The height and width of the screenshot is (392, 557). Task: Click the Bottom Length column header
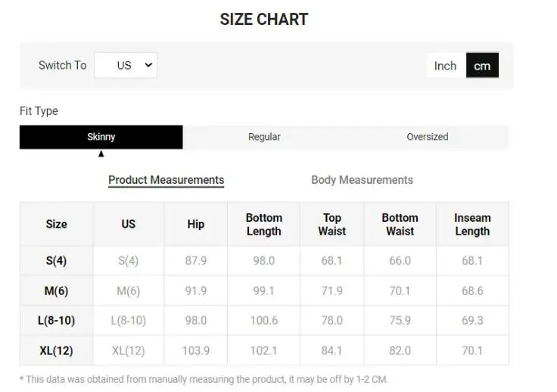point(263,224)
